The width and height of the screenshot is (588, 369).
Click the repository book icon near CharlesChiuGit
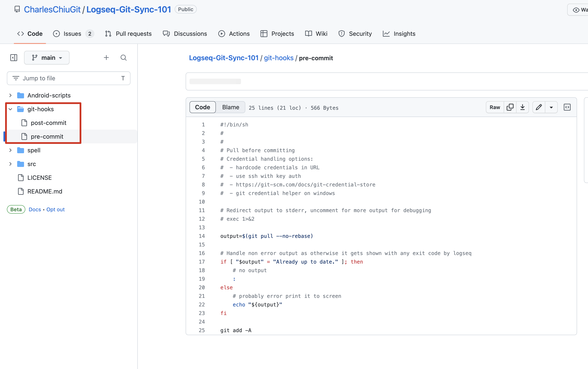click(17, 9)
